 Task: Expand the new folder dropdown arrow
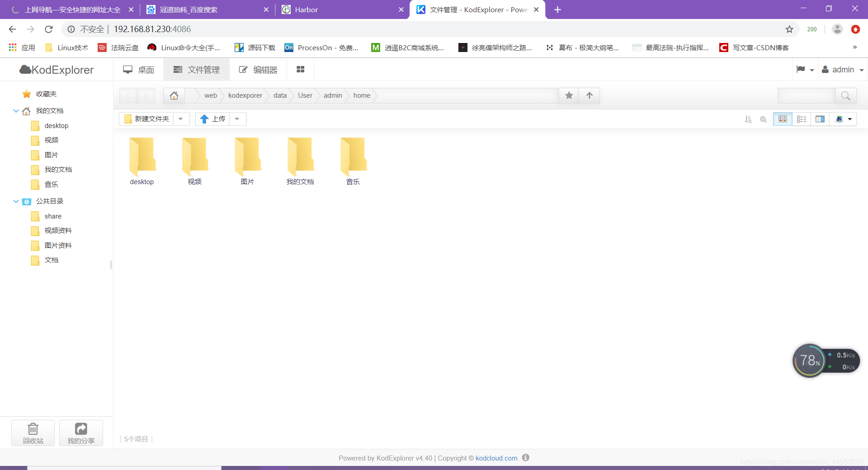click(181, 119)
